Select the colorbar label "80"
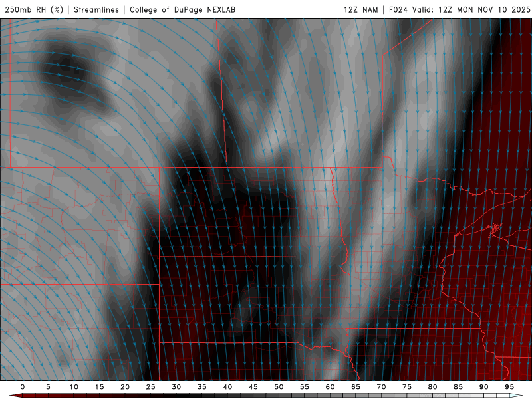The image size is (532, 399). click(x=433, y=387)
